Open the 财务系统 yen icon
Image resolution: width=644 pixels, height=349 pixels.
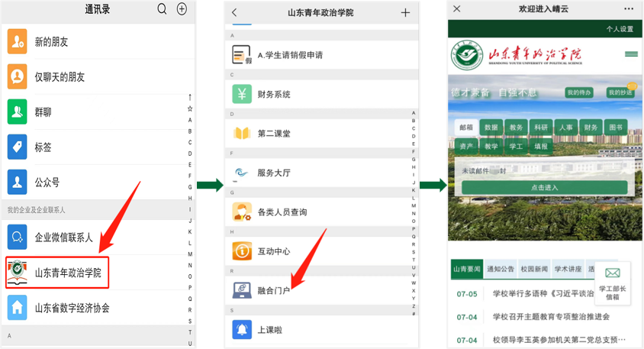point(242,94)
